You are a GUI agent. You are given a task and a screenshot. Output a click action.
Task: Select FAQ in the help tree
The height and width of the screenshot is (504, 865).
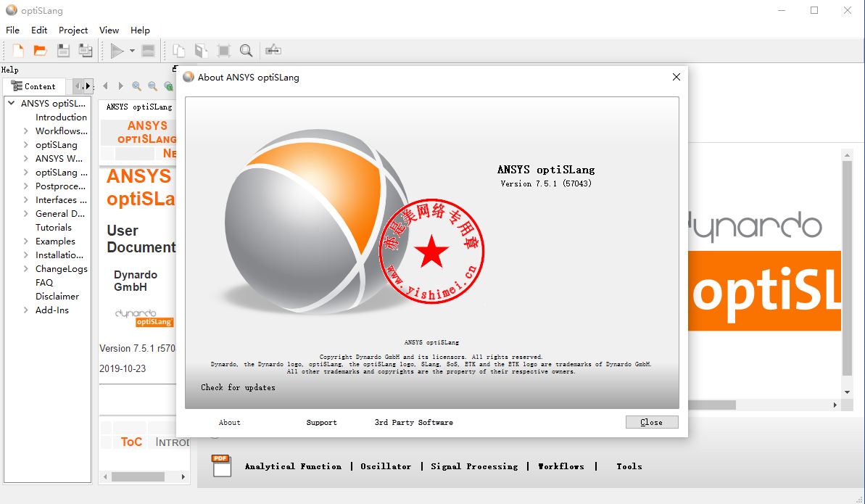point(44,283)
